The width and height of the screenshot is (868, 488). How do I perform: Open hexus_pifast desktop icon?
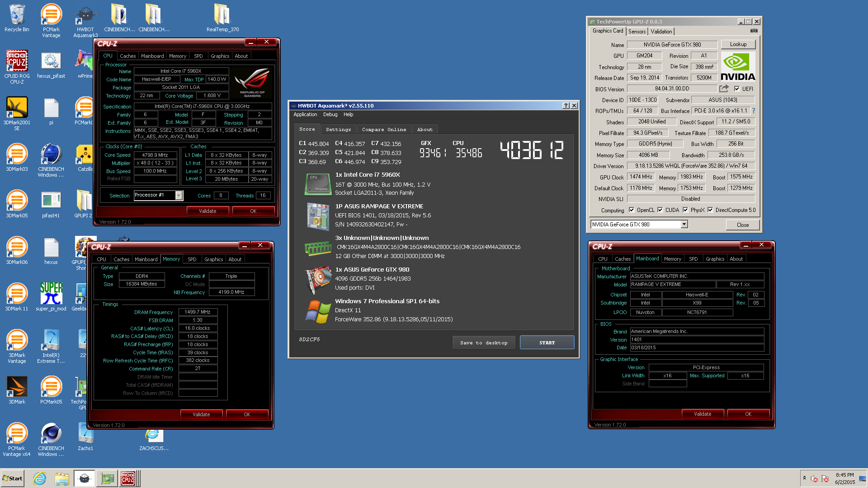pyautogui.click(x=51, y=65)
